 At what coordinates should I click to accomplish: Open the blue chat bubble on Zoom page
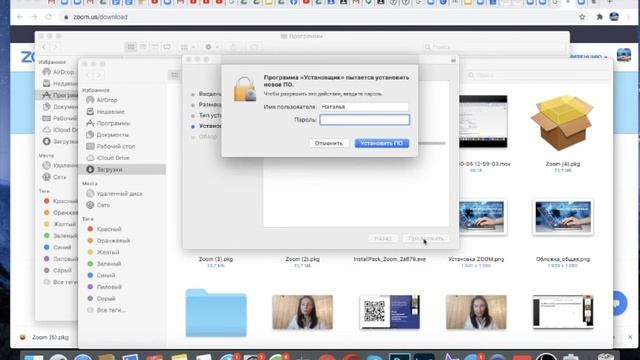(619, 303)
